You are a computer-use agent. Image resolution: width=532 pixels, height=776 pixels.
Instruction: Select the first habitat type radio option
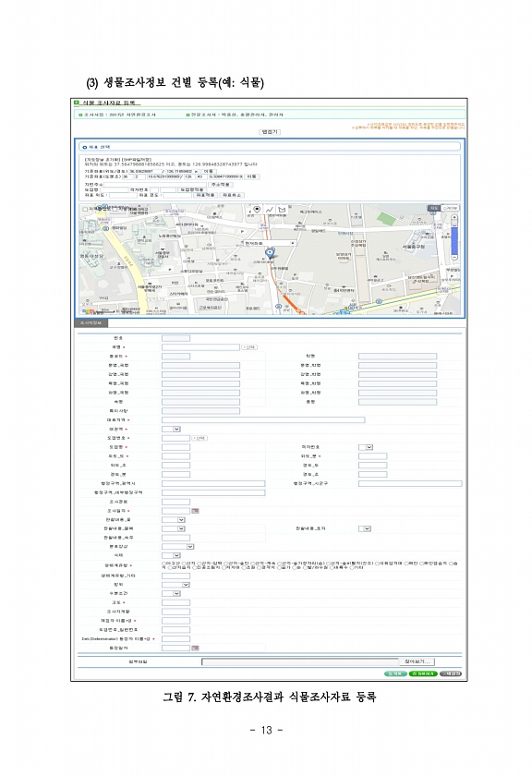164,564
